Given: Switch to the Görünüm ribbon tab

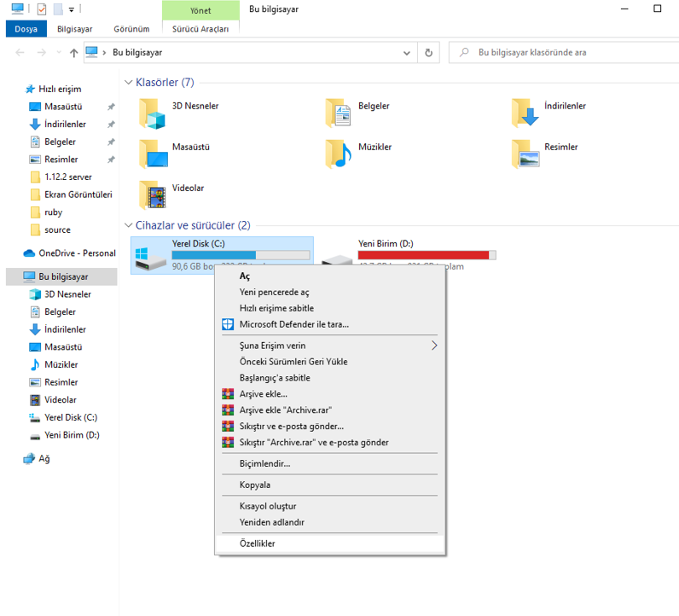Looking at the screenshot, I should point(131,29).
